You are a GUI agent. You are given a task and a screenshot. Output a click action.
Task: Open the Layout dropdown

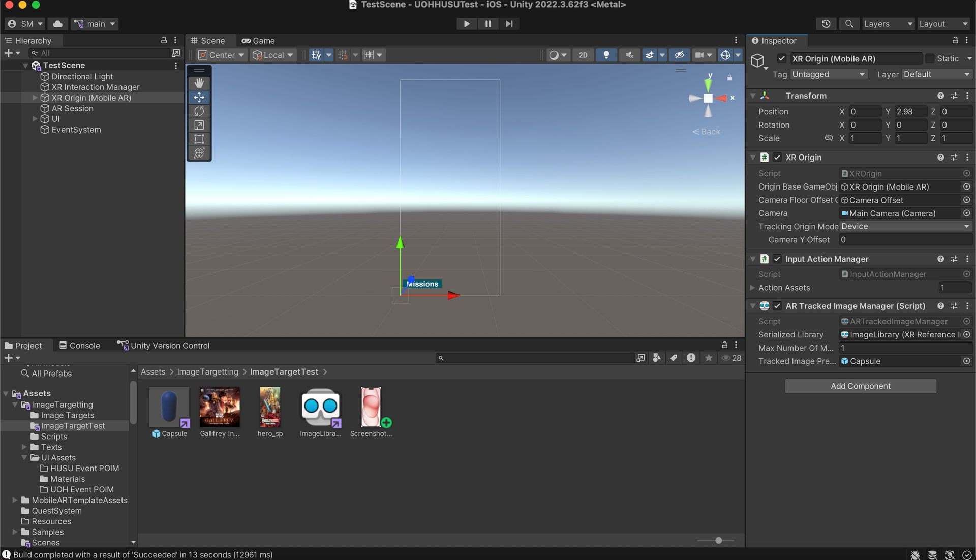pyautogui.click(x=942, y=24)
